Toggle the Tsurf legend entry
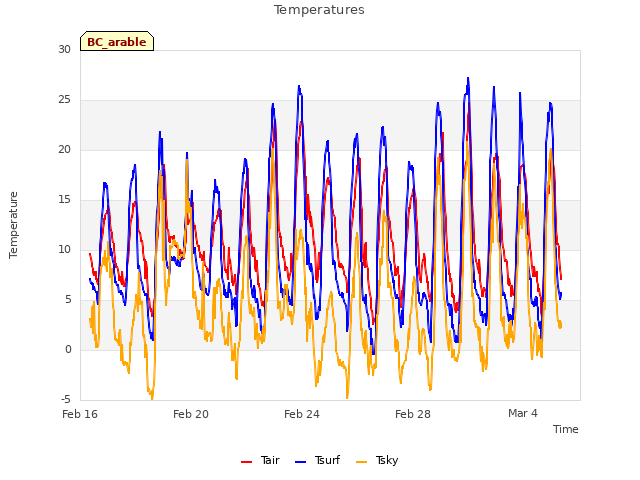The image size is (640, 480). pyautogui.click(x=317, y=460)
